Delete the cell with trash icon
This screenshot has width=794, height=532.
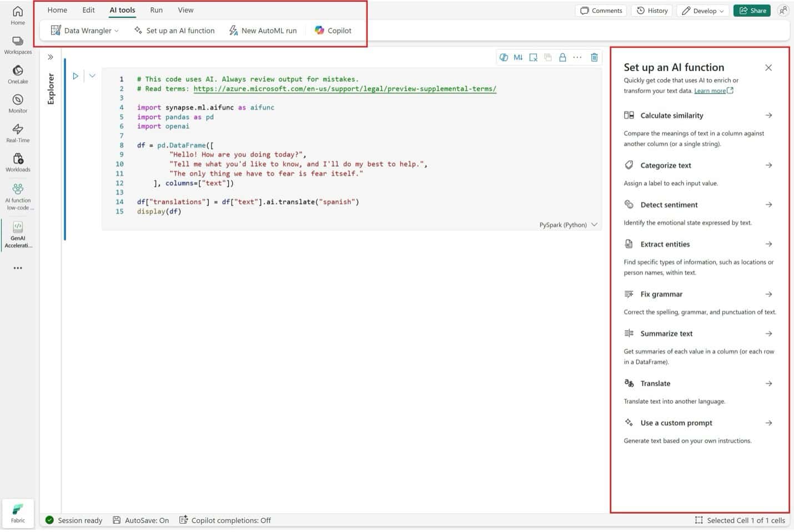pyautogui.click(x=594, y=57)
